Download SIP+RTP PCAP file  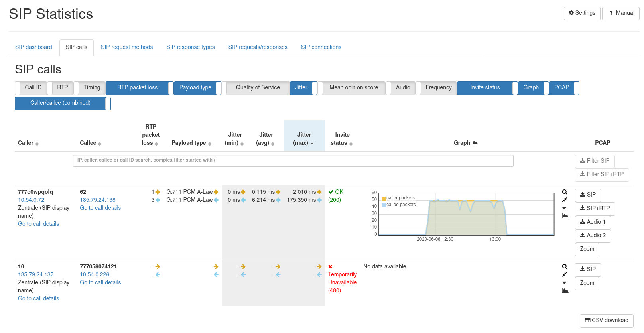coord(595,209)
